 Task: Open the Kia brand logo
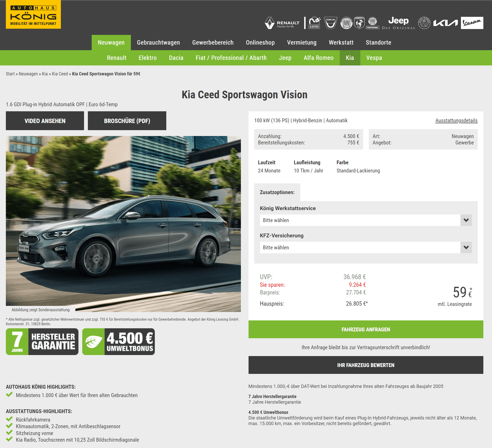point(445,23)
